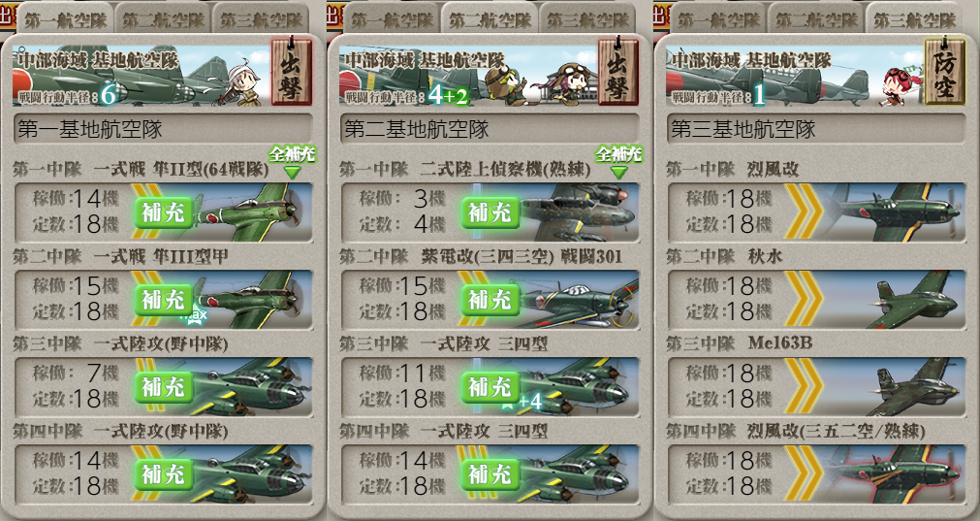Select the Me163B aircraft image
Image resolution: width=980 pixels, height=521 pixels.
tap(911, 387)
